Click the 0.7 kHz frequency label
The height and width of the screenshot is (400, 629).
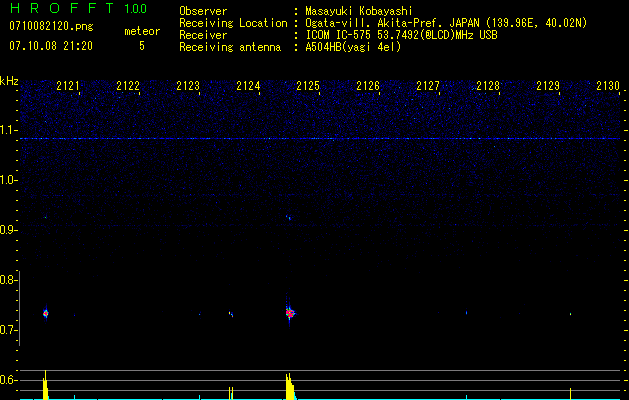8,330
